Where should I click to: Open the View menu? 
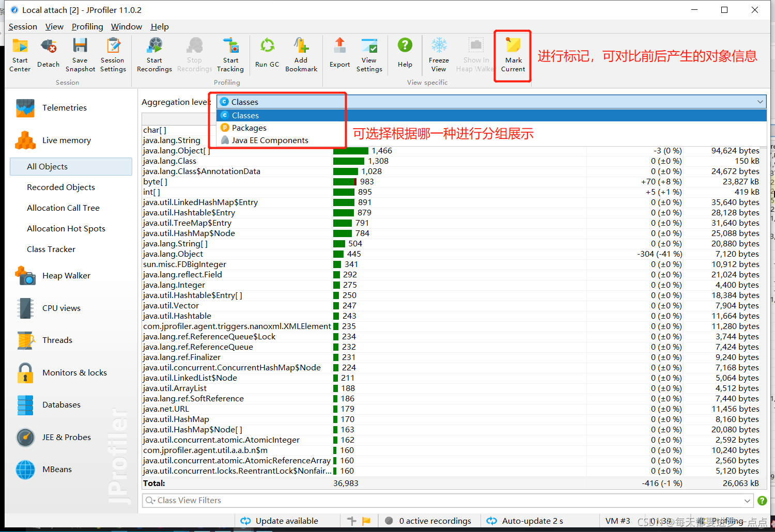pos(54,27)
